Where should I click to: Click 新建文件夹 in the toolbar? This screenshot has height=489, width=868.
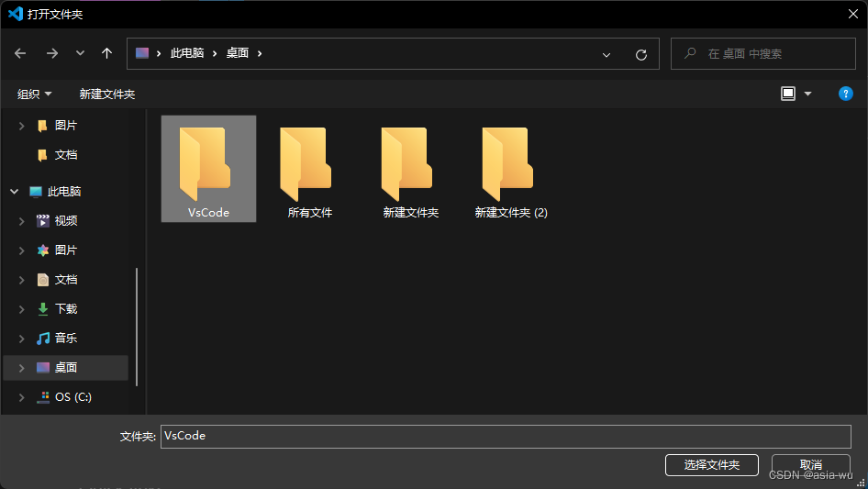[106, 94]
